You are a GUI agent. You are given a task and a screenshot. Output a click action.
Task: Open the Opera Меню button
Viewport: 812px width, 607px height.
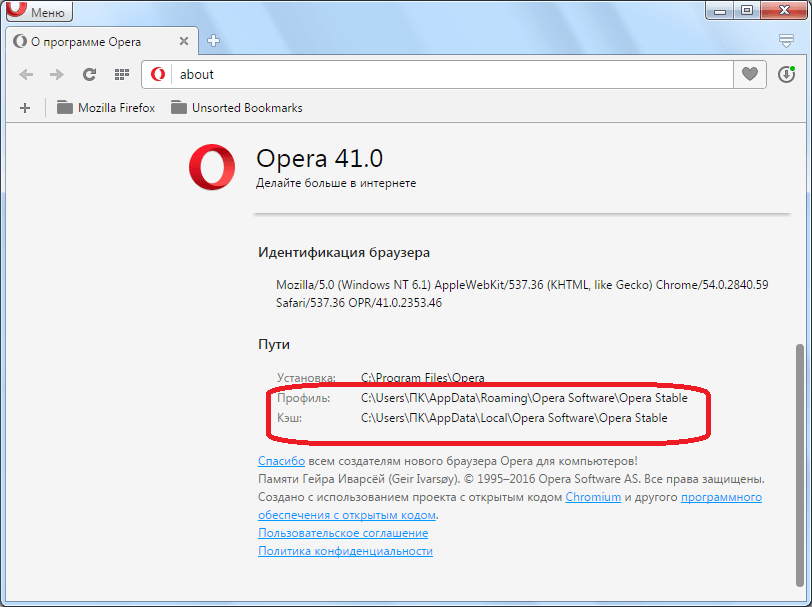coord(37,12)
